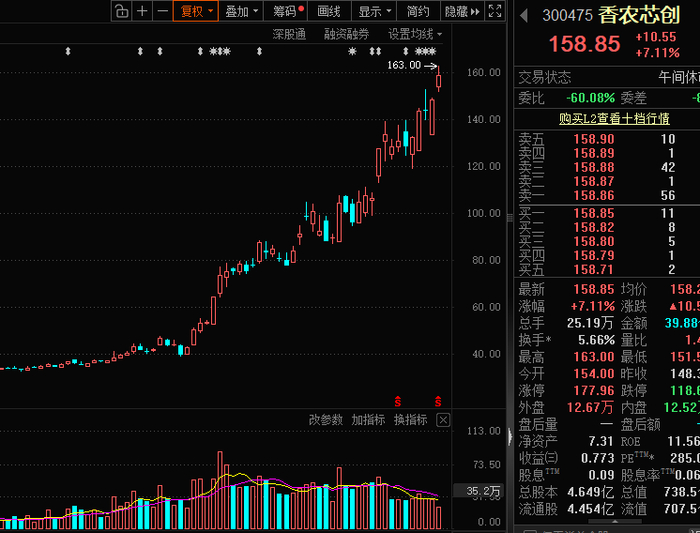Click the 买五 price 158.71
The height and width of the screenshot is (533, 700).
coord(594,270)
